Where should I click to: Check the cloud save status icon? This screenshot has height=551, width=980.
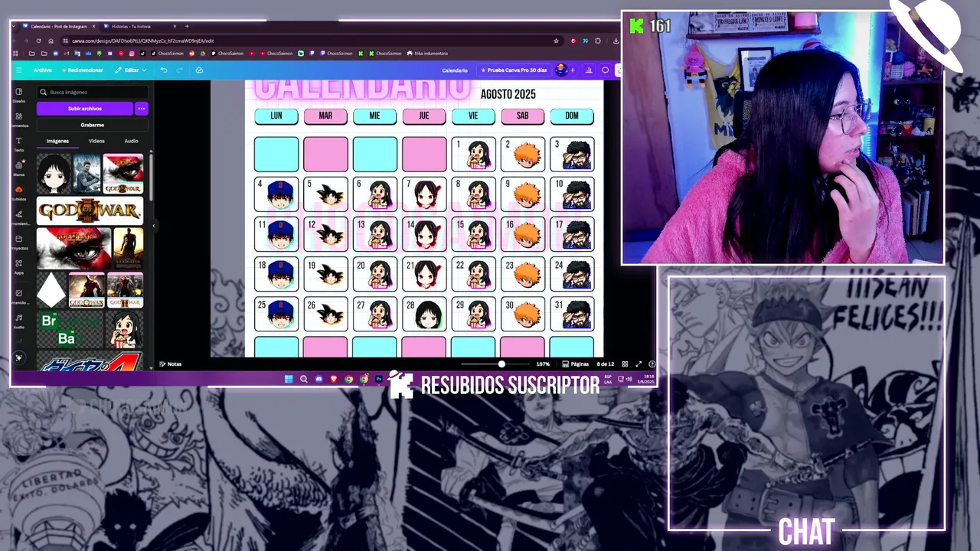click(199, 70)
